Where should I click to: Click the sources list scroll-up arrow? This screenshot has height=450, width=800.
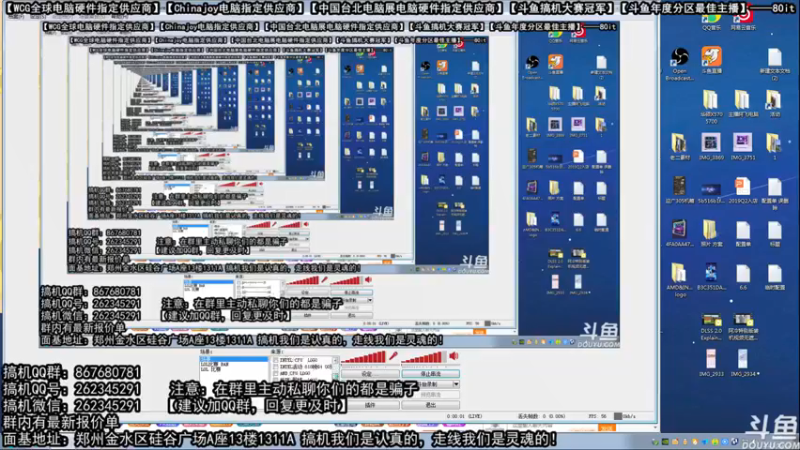(x=335, y=360)
